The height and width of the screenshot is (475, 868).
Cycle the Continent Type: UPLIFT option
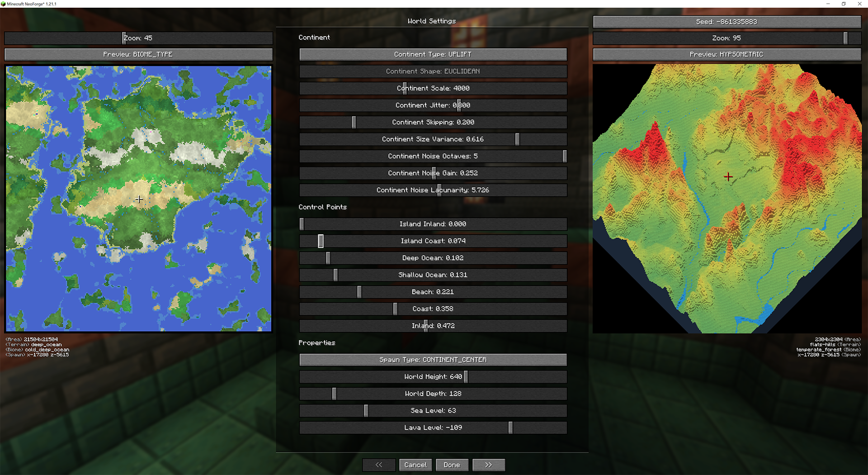[433, 54]
